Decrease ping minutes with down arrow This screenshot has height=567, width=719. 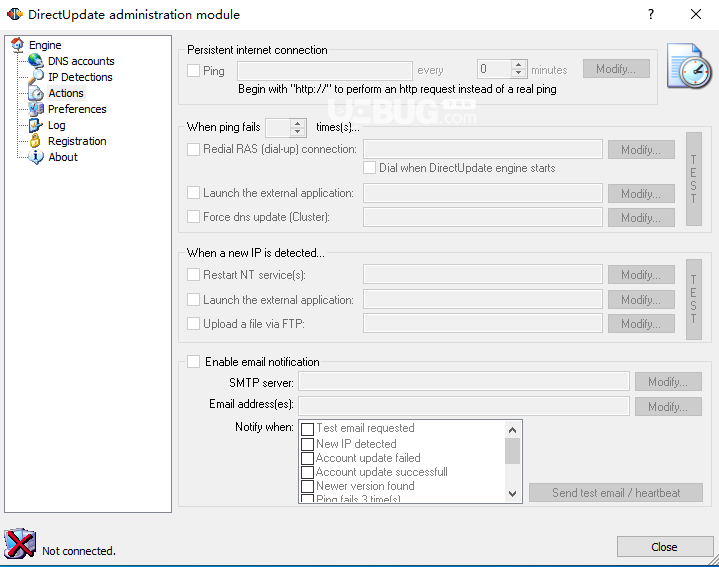point(519,73)
